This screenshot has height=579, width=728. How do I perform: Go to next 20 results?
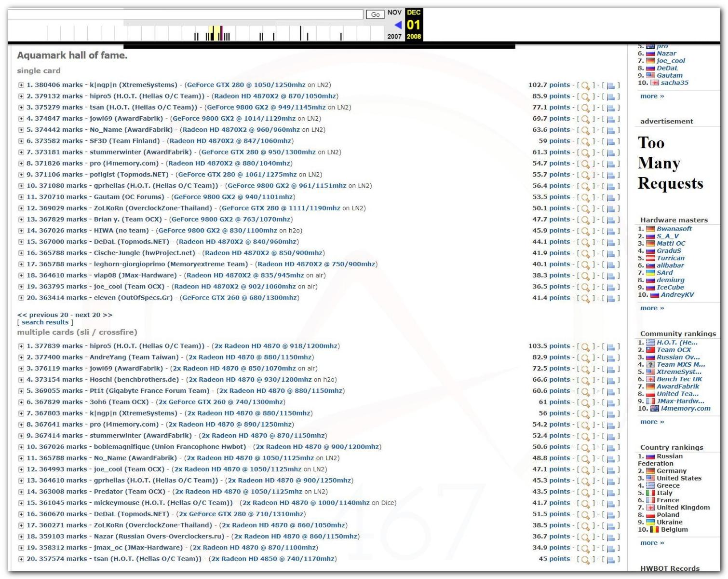[x=94, y=315]
